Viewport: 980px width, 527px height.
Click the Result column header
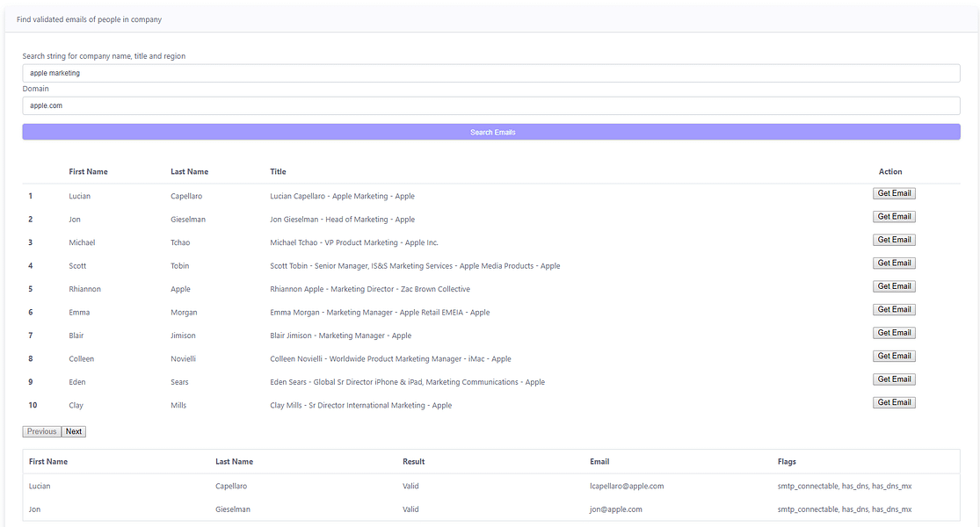413,461
